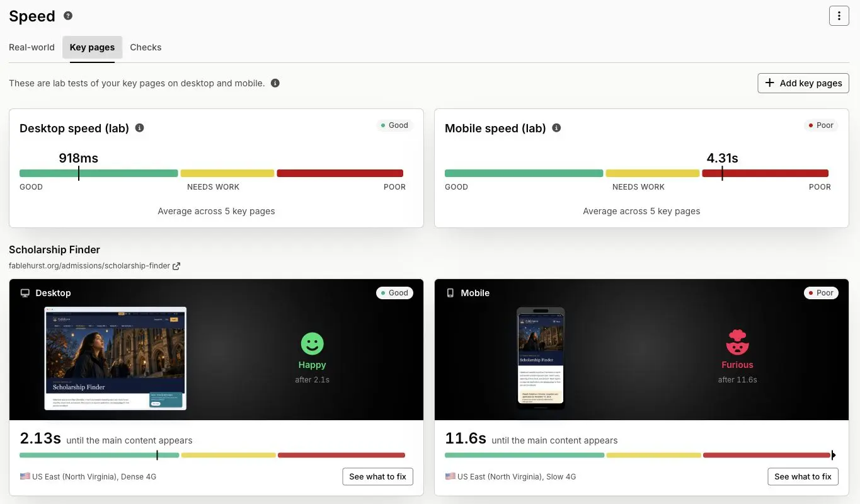Click external link icon beside scholarship-finder URL
860x504 pixels.
[x=176, y=266]
